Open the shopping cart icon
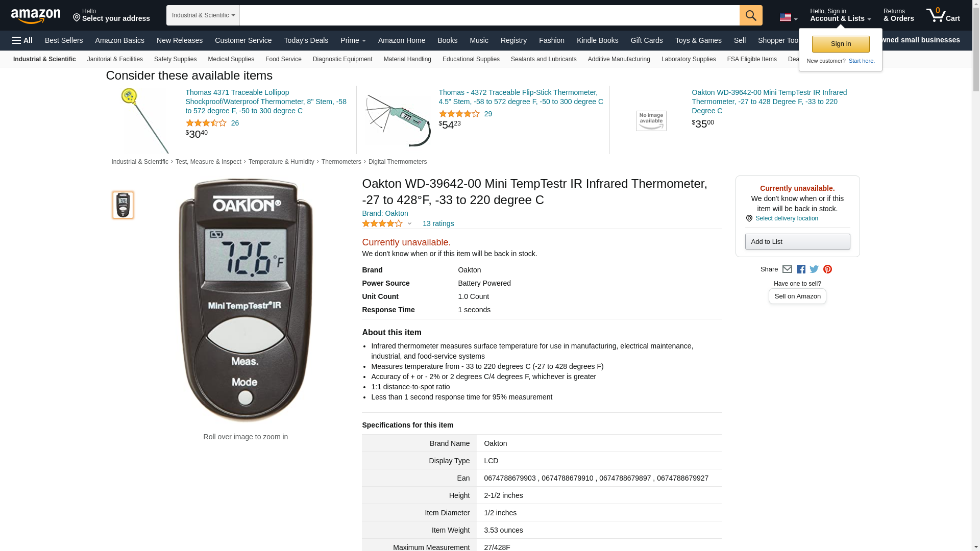The image size is (980, 551). [x=943, y=15]
